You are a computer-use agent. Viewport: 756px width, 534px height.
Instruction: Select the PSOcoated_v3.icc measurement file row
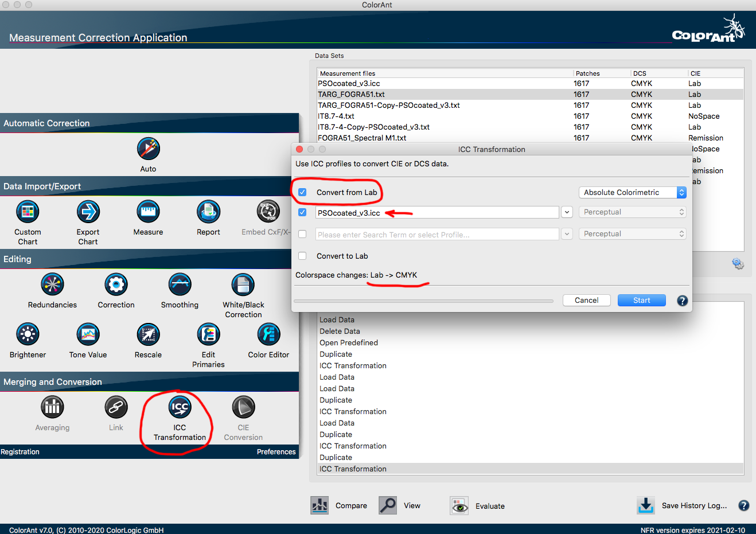pyautogui.click(x=530, y=84)
